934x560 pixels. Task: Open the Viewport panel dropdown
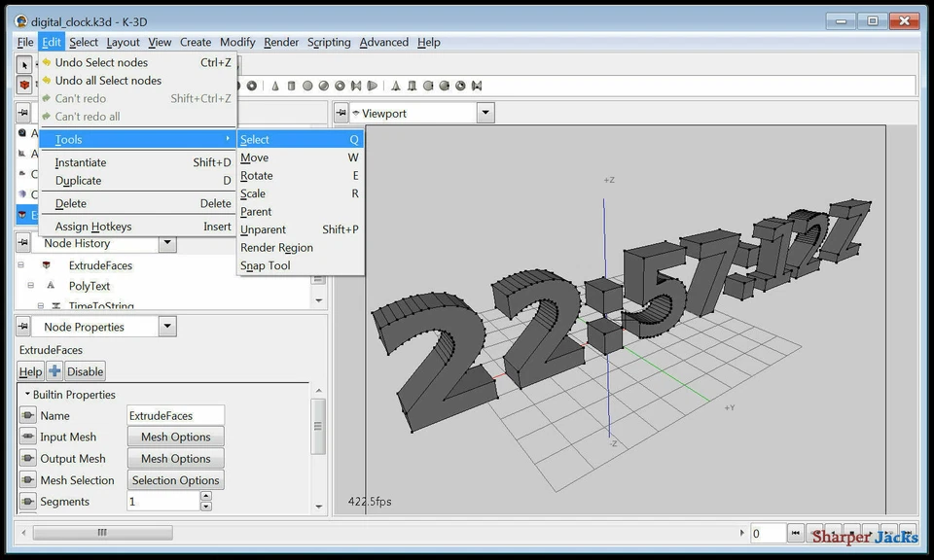pyautogui.click(x=485, y=112)
